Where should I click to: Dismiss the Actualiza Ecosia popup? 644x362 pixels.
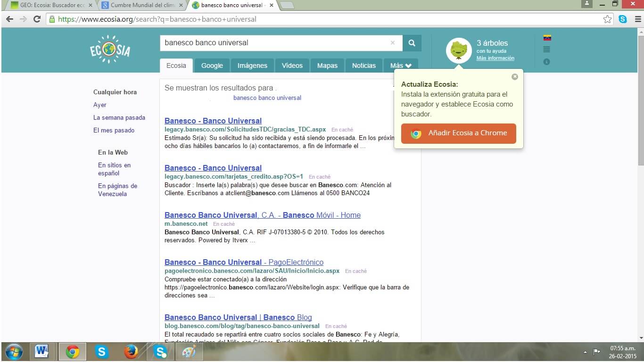click(x=515, y=76)
